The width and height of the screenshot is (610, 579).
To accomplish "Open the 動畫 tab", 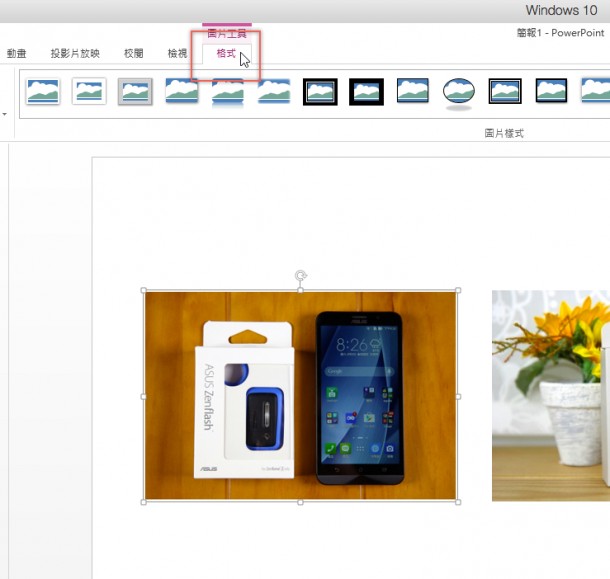I will coord(16,53).
